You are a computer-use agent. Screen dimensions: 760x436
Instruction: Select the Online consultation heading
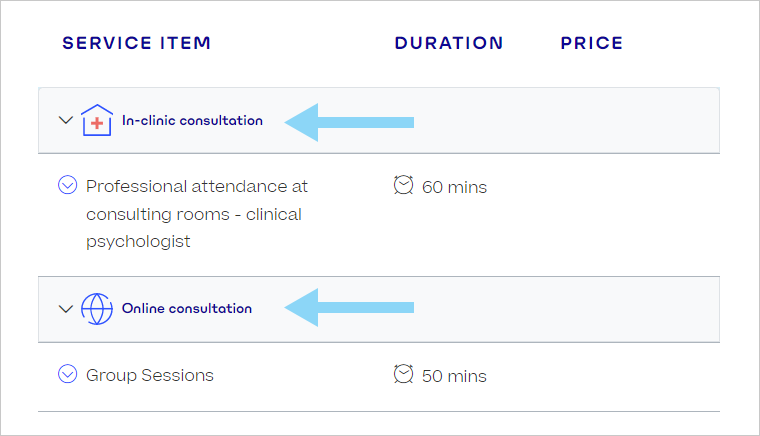point(187,308)
